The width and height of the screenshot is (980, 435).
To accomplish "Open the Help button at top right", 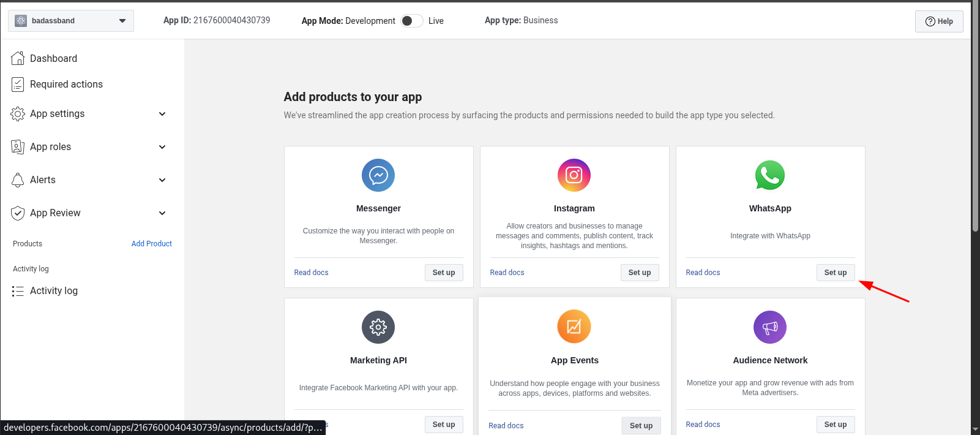I will click(939, 21).
